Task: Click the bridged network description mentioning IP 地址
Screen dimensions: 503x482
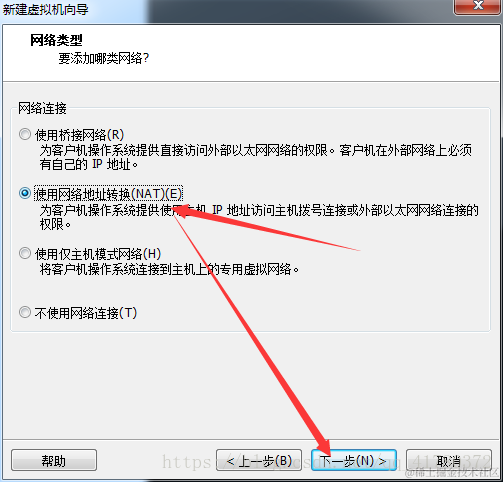Action: (256, 157)
